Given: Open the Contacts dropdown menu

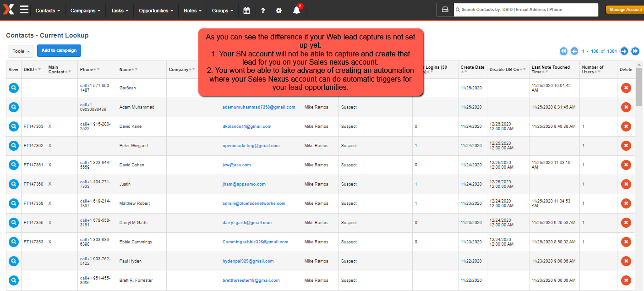Looking at the screenshot, I should tap(48, 11).
